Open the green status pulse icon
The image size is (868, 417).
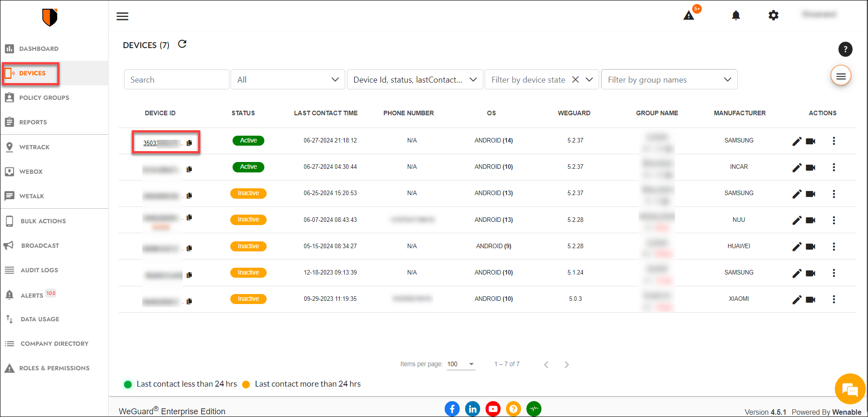[x=534, y=409]
